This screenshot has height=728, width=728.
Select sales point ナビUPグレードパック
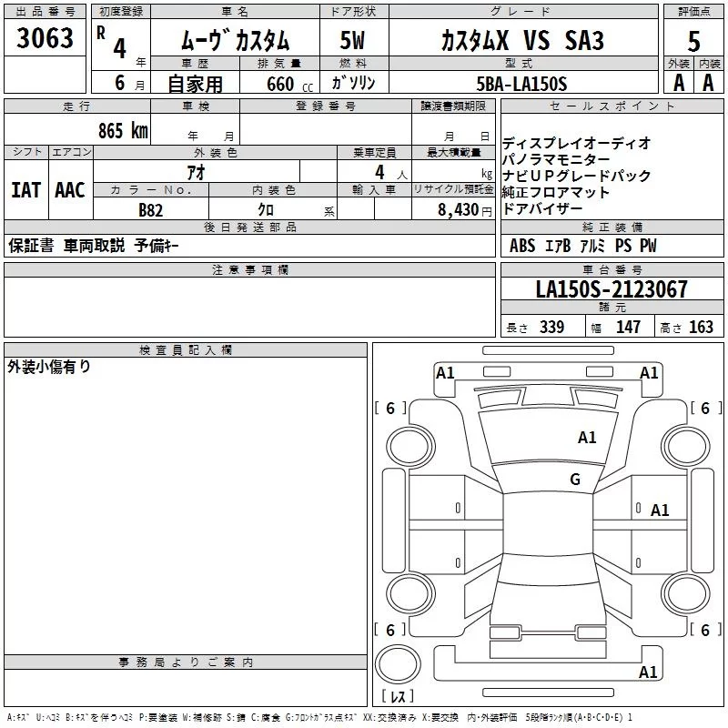(576, 176)
